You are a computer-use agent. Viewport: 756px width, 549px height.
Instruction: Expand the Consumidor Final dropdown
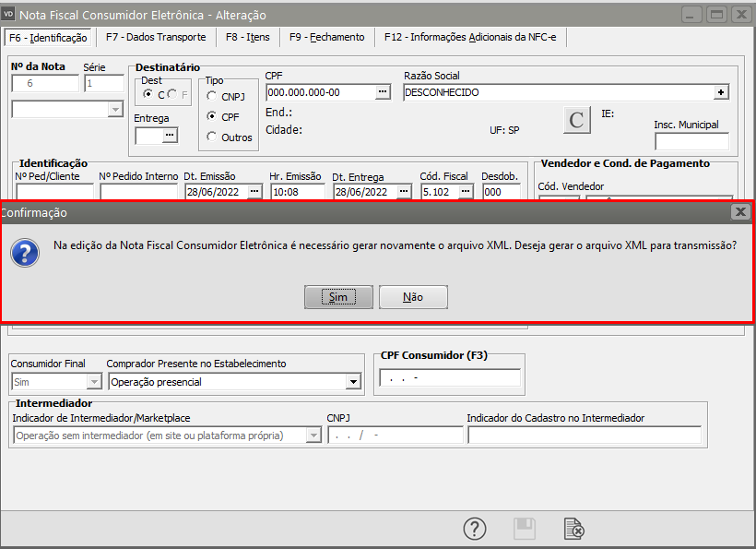pyautogui.click(x=93, y=382)
